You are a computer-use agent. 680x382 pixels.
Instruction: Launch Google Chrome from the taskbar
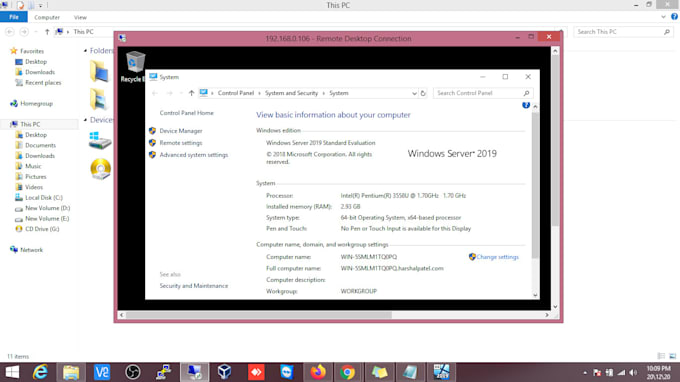coord(347,372)
